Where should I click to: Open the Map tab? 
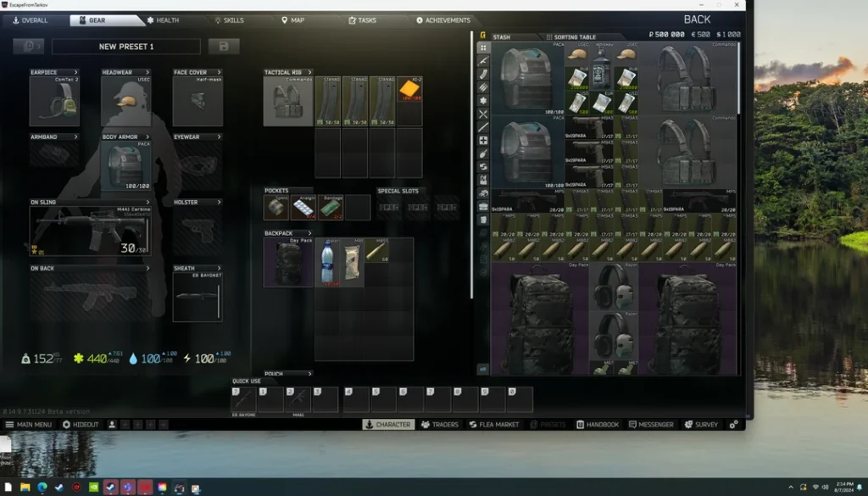292,20
